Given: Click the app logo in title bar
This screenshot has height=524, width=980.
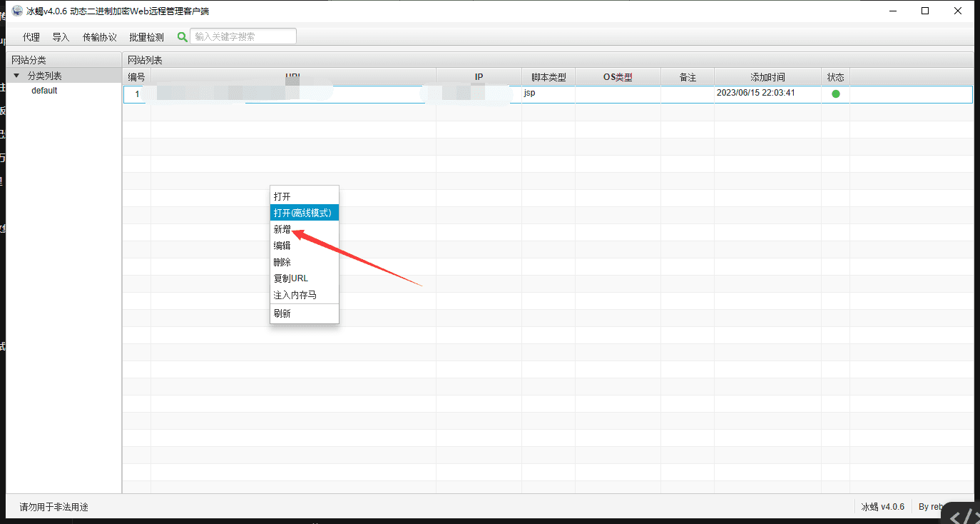Looking at the screenshot, I should (x=17, y=11).
